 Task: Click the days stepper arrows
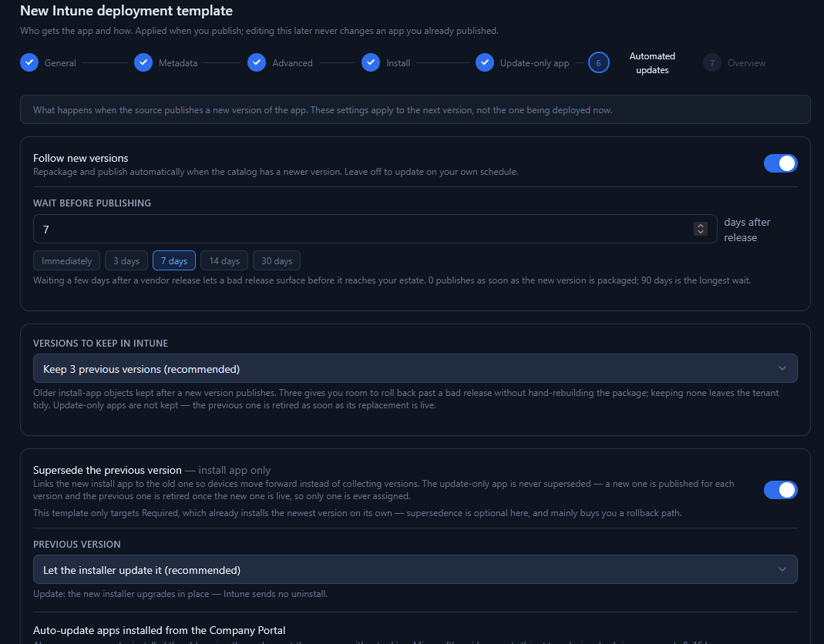tap(700, 229)
